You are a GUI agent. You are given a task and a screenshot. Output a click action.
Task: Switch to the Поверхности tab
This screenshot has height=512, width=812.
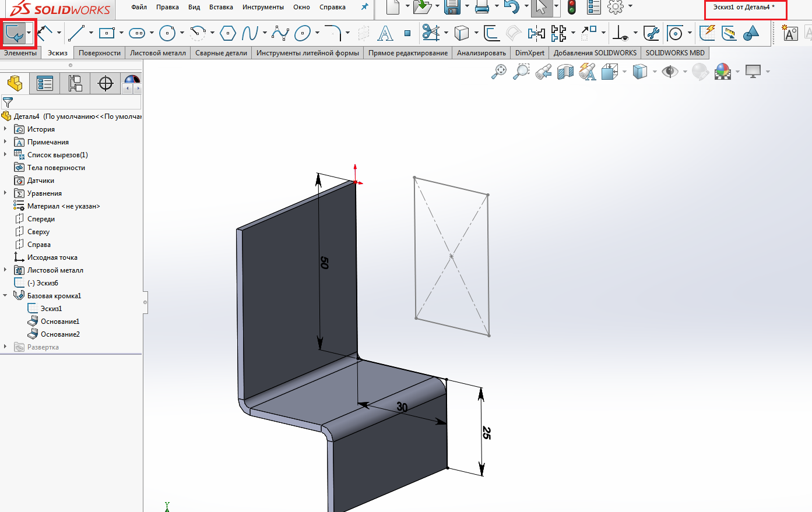point(100,53)
